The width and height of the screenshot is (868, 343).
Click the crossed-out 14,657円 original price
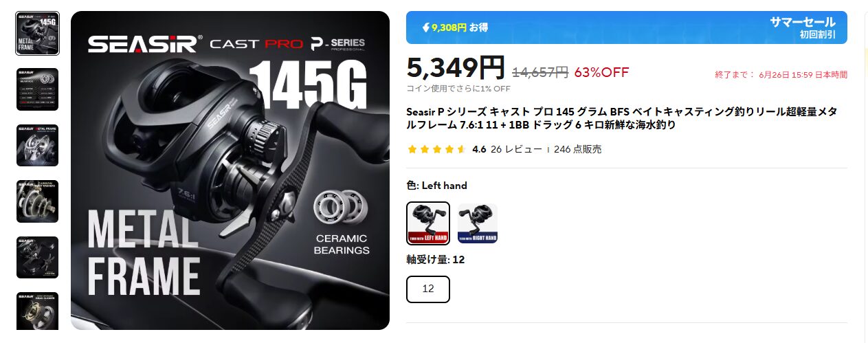(540, 72)
